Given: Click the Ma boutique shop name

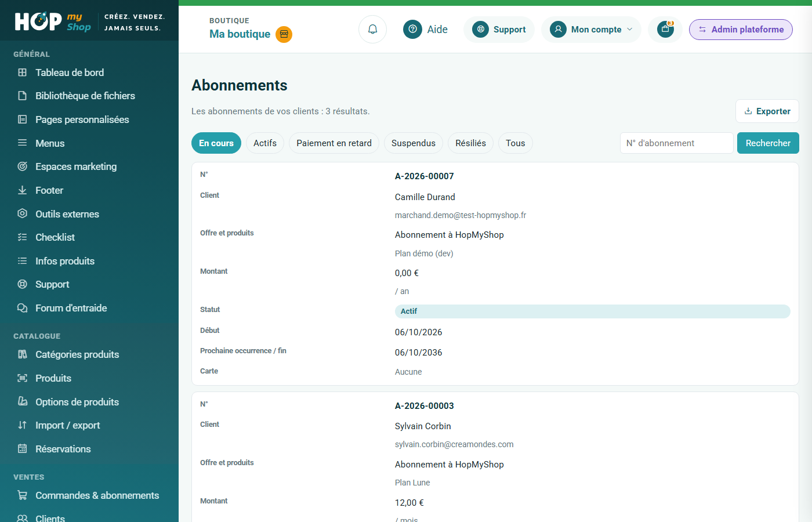Looking at the screenshot, I should pyautogui.click(x=240, y=34).
